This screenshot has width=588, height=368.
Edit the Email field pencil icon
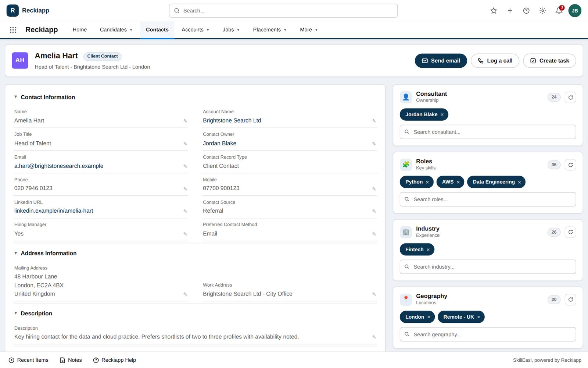185,166
